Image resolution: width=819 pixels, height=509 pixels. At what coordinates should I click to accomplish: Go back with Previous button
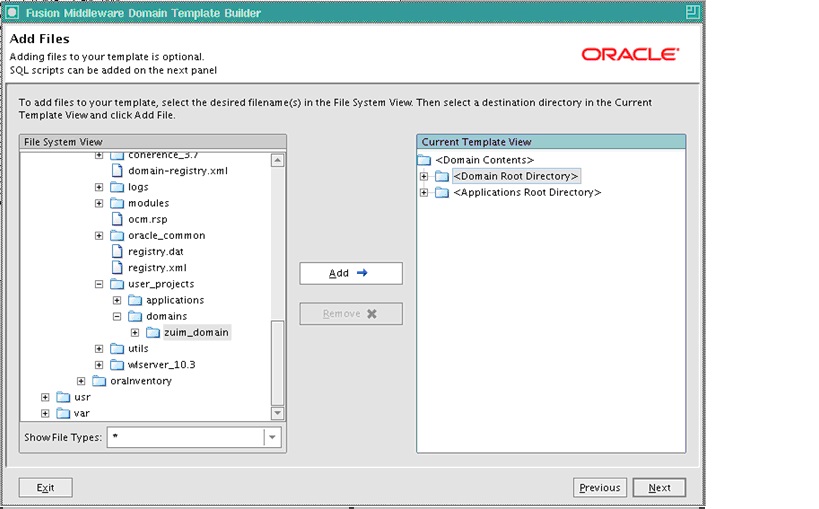tap(600, 488)
